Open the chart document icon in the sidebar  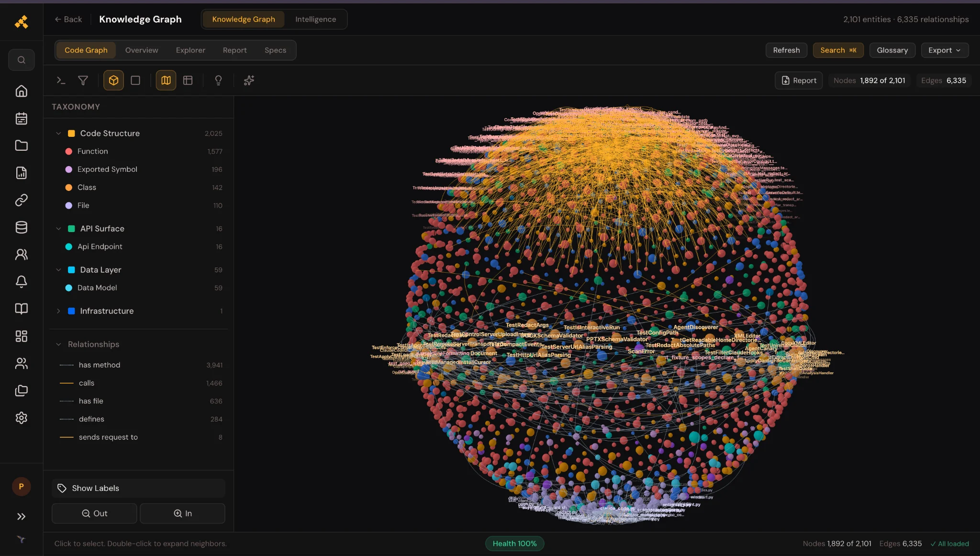[x=22, y=173]
